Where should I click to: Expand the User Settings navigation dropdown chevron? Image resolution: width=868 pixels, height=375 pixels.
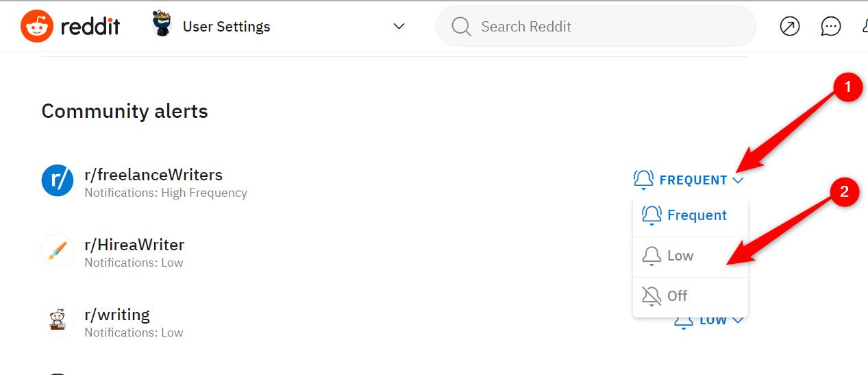coord(399,27)
